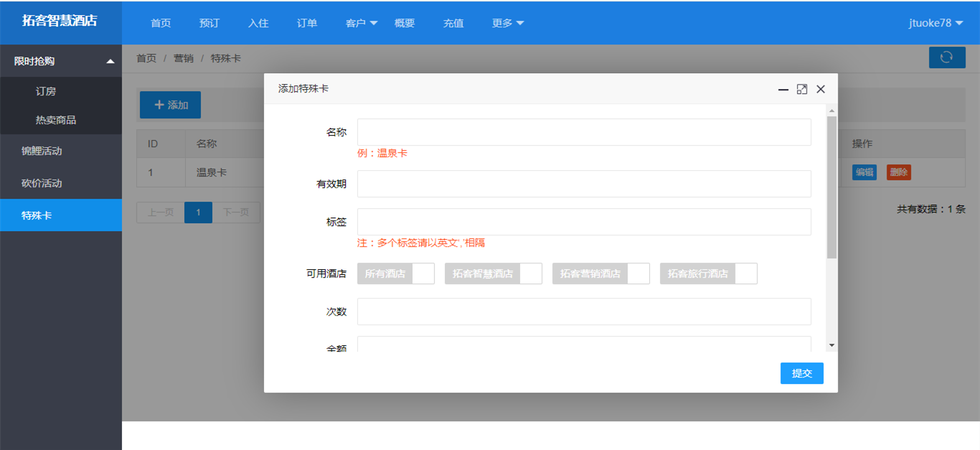980x450 pixels.
Task: Open the jtuoke78 user dropdown
Action: coord(936,23)
